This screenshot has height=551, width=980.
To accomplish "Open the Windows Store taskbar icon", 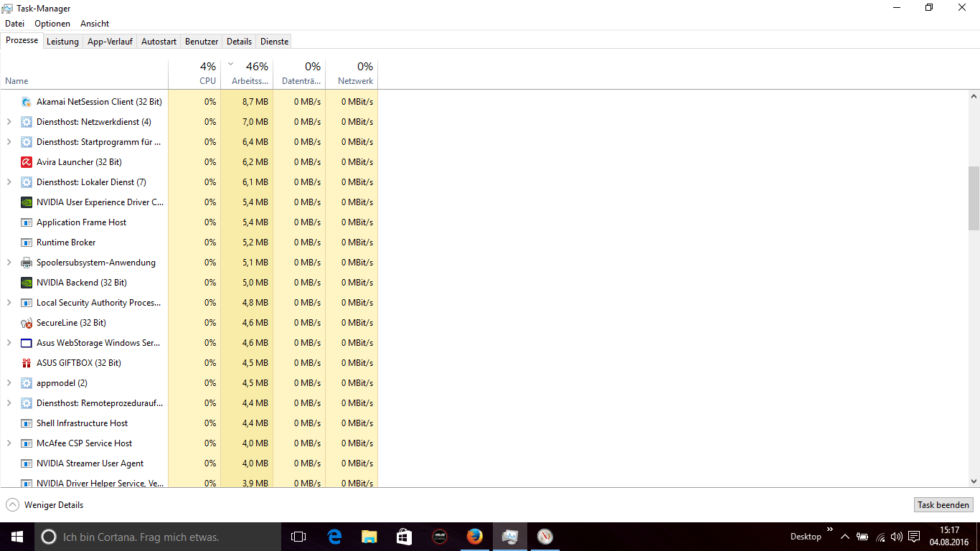I will (x=404, y=537).
